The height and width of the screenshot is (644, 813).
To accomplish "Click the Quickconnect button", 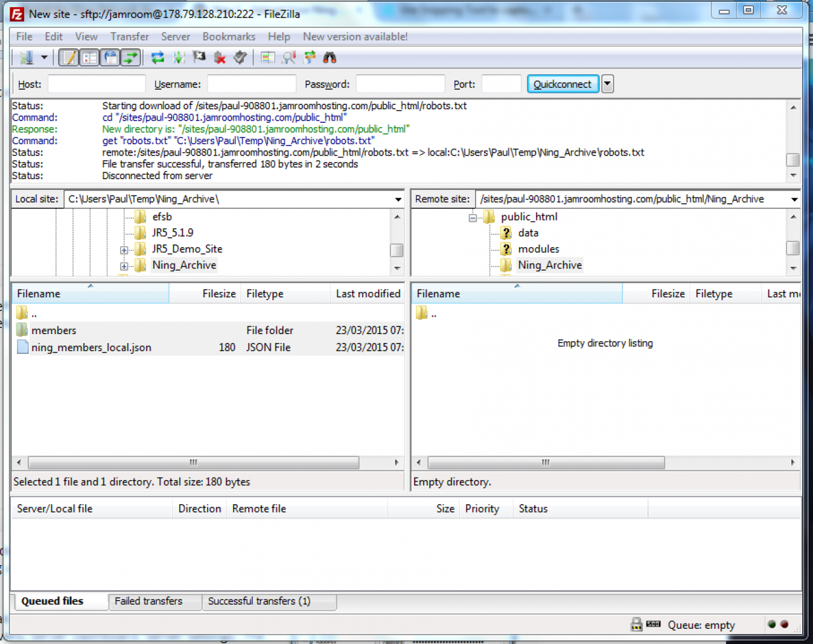I will point(562,84).
